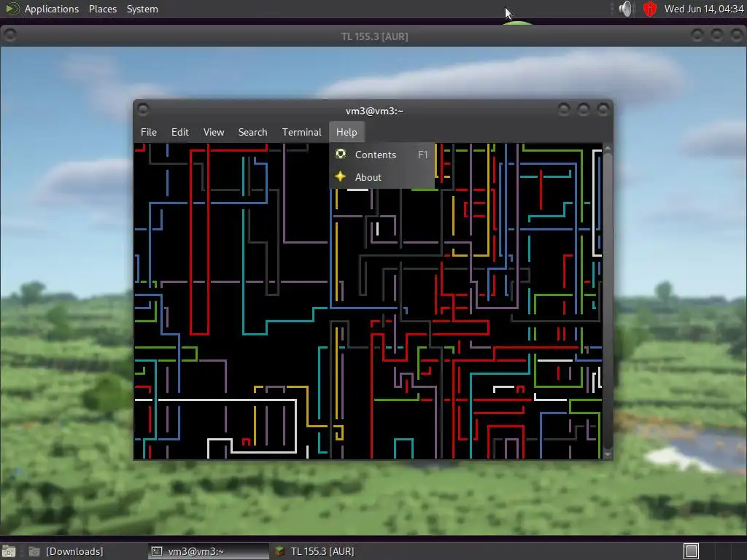Image resolution: width=747 pixels, height=560 pixels.
Task: Click the volume speaker icon
Action: pyautogui.click(x=625, y=9)
